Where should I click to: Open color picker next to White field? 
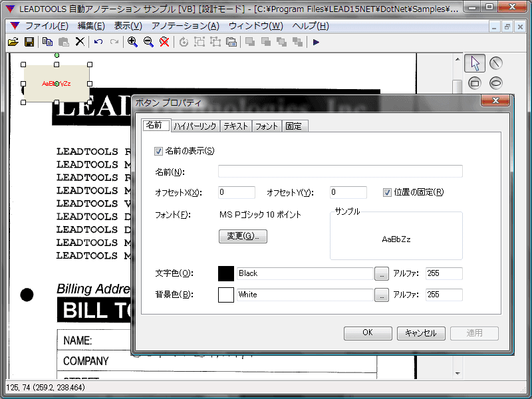(382, 295)
